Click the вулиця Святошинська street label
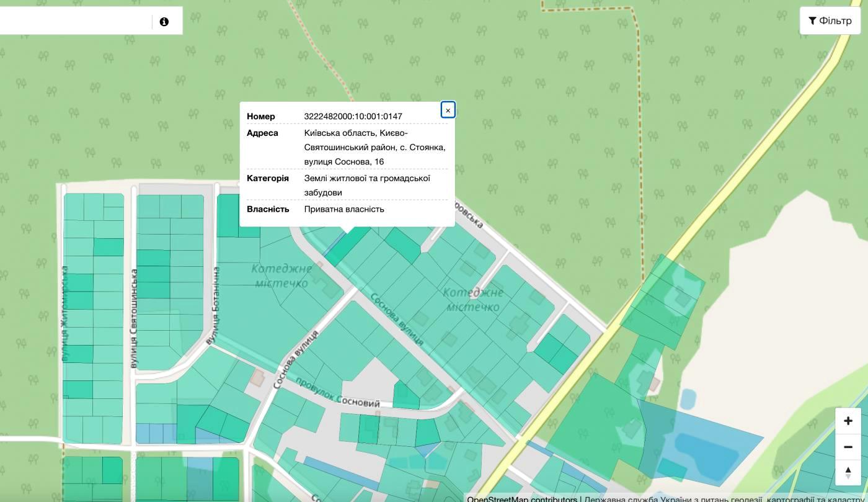The height and width of the screenshot is (502, 868). [134, 318]
